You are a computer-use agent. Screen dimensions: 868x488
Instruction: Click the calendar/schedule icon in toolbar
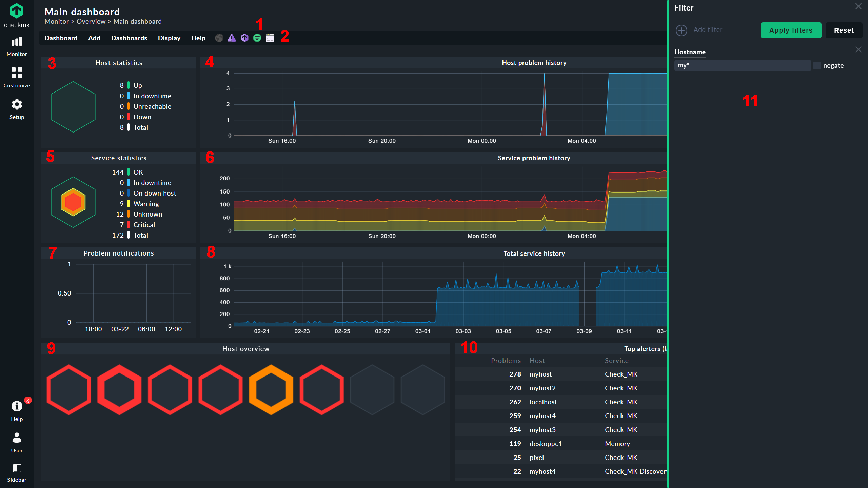pyautogui.click(x=270, y=38)
